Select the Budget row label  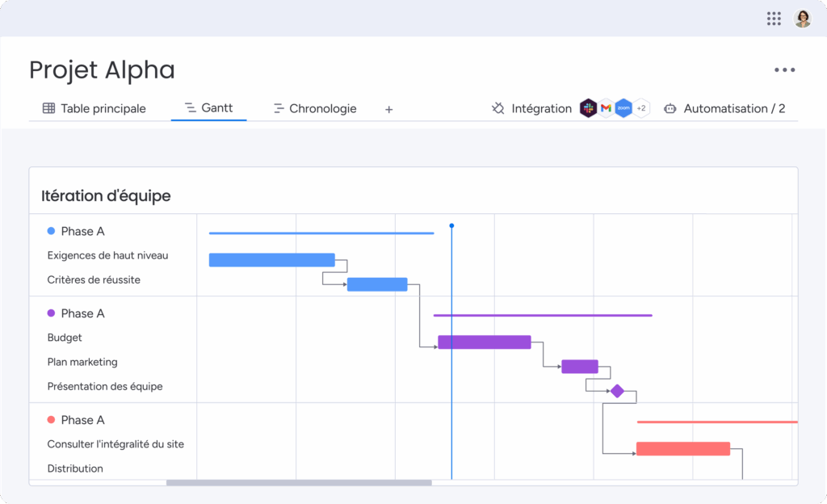click(x=65, y=338)
